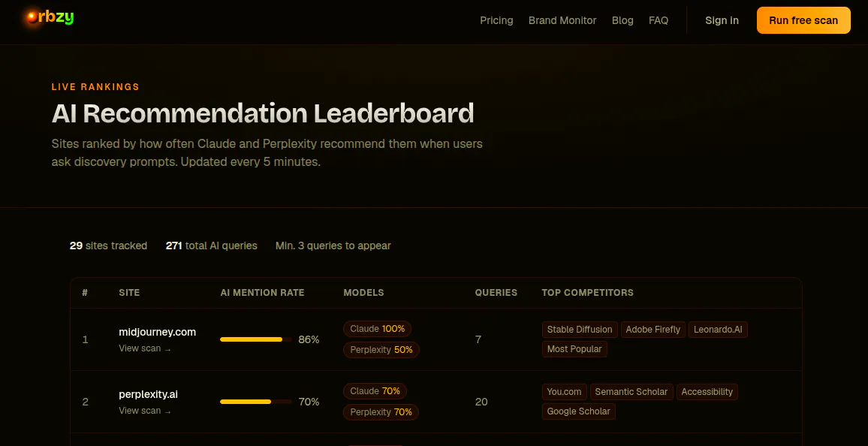Click the Orbzy logo
The image size is (868, 446).
coord(50,18)
